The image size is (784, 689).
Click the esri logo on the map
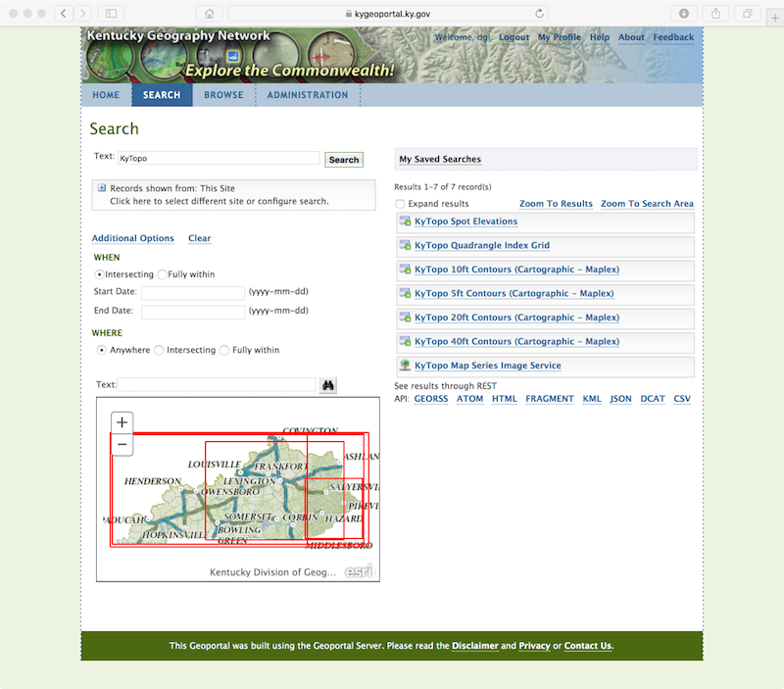359,571
